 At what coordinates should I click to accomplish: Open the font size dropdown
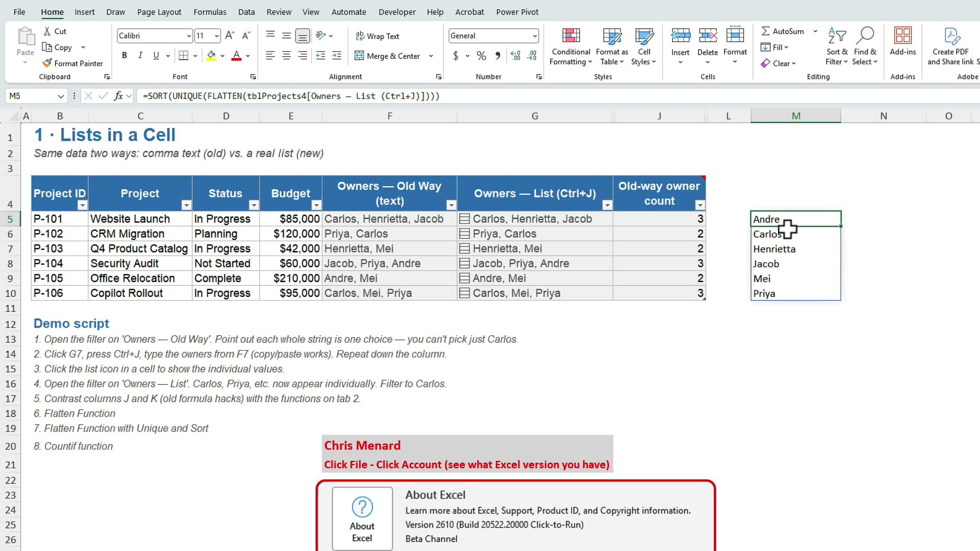pos(217,36)
